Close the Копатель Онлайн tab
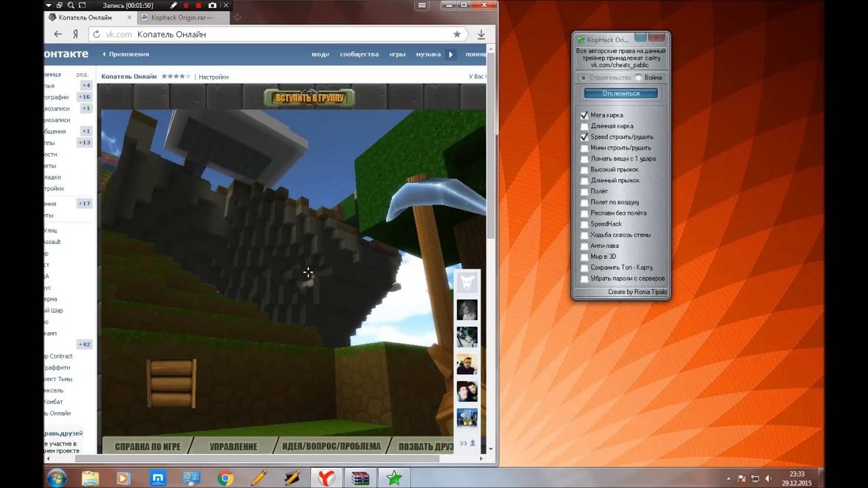 tap(130, 17)
